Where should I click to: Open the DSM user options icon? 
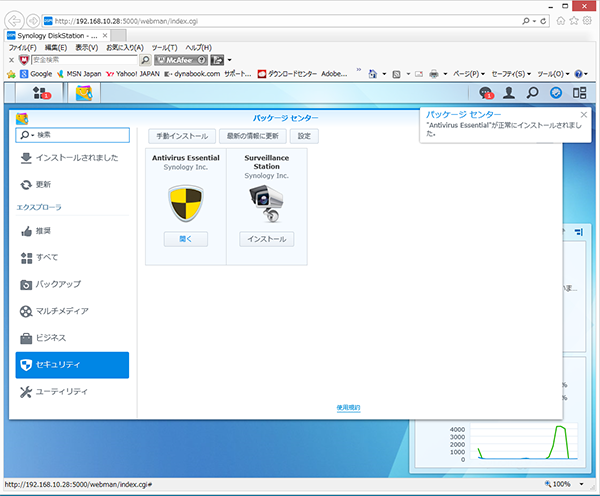(x=509, y=93)
